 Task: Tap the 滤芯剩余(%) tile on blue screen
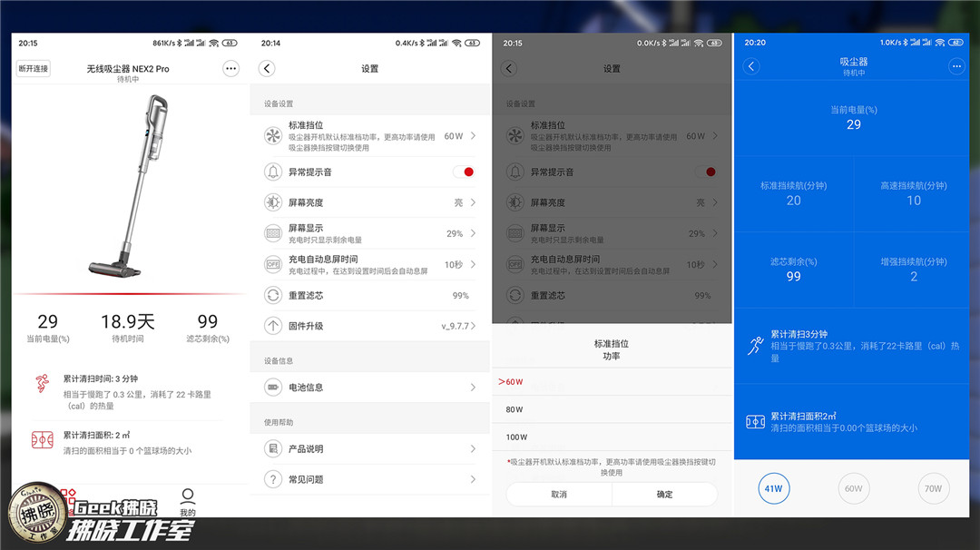click(794, 270)
